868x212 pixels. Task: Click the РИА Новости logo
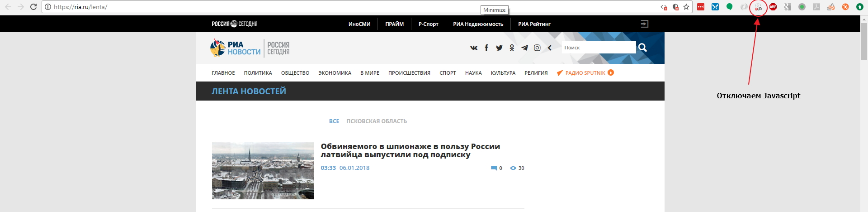coord(236,48)
